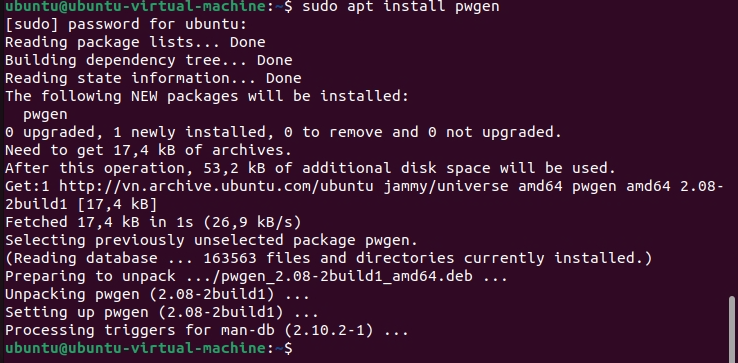Click the archive URL http://vn.archive.ubuntu.com/ubuntu
738x363 pixels.
pos(216,186)
